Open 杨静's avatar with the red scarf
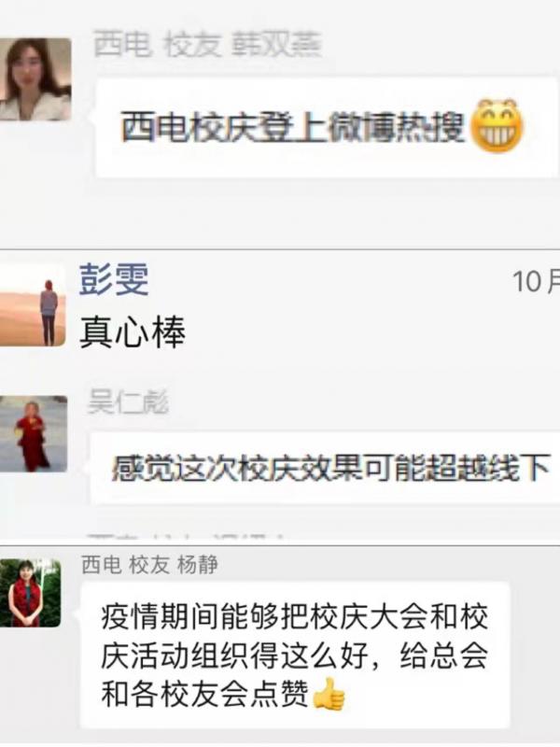The width and height of the screenshot is (560, 747). [30, 593]
